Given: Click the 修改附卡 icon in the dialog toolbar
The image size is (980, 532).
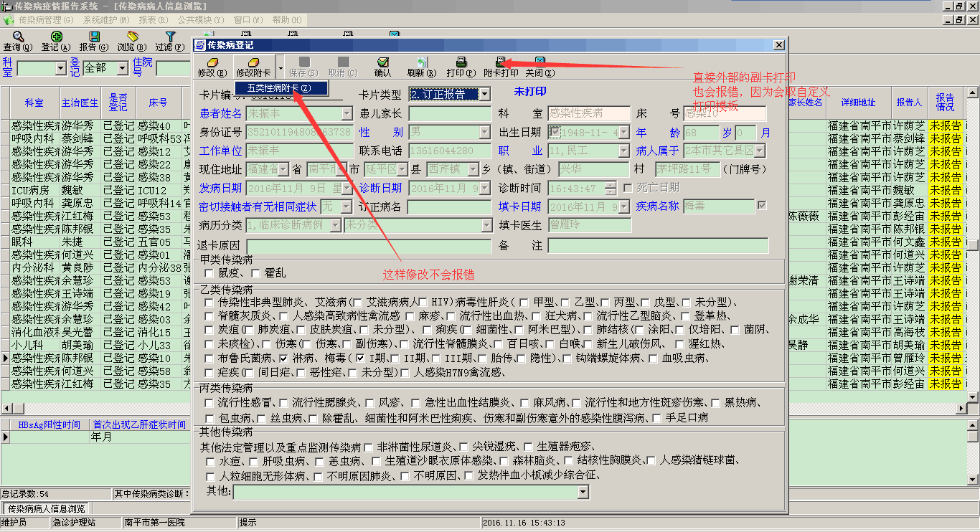Looking at the screenshot, I should (x=253, y=62).
